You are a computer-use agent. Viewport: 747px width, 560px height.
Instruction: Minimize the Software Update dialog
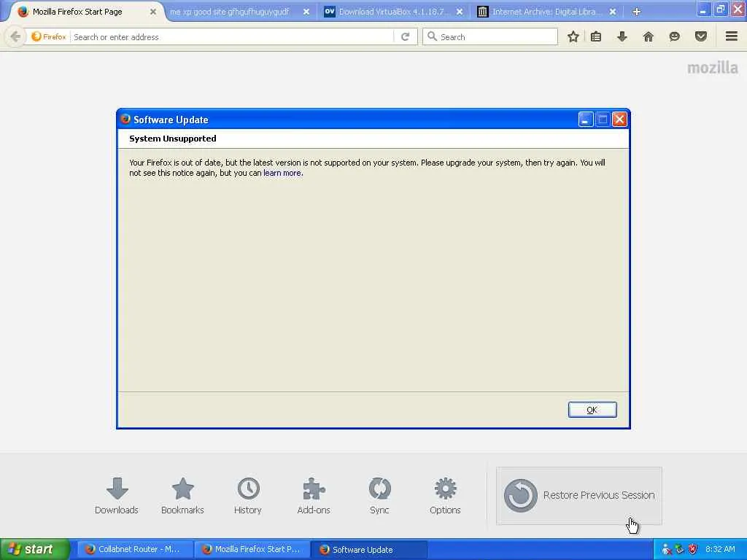(x=586, y=120)
